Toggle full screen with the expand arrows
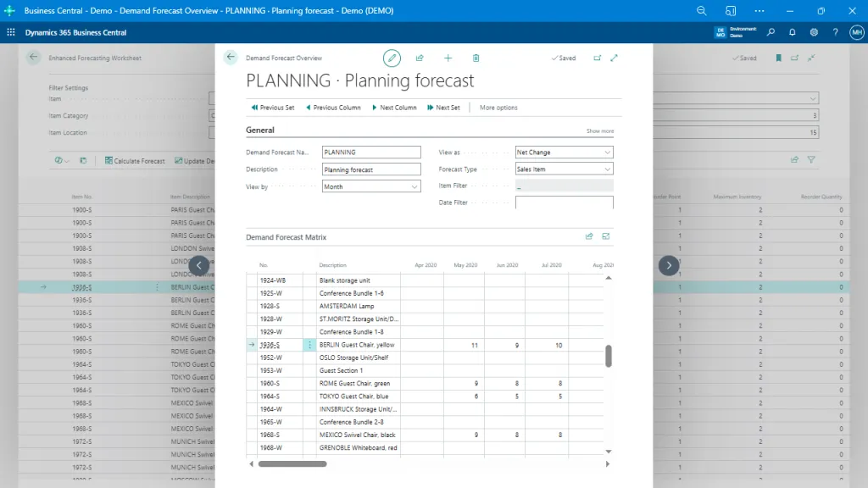 [x=613, y=58]
